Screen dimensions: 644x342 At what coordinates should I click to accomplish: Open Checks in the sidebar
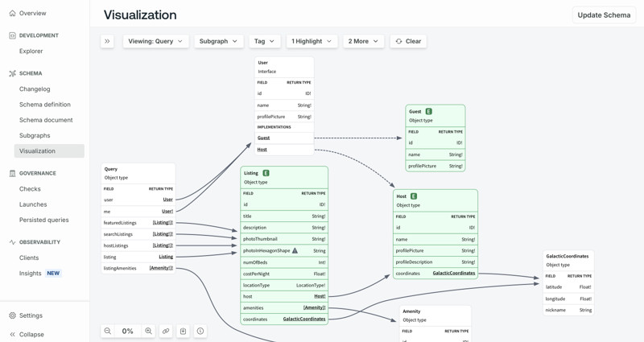30,189
